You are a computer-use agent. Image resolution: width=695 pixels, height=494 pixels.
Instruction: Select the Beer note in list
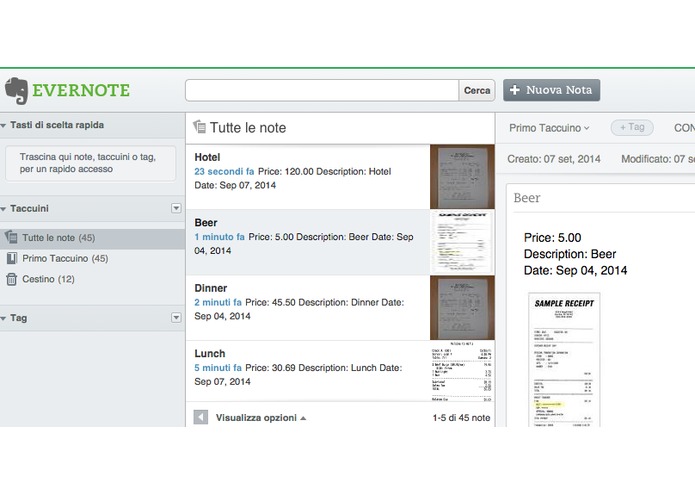tap(308, 242)
